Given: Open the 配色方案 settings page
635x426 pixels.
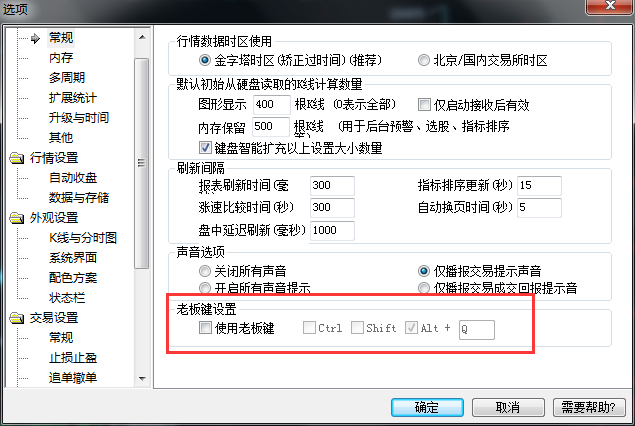Looking at the screenshot, I should 73,278.
